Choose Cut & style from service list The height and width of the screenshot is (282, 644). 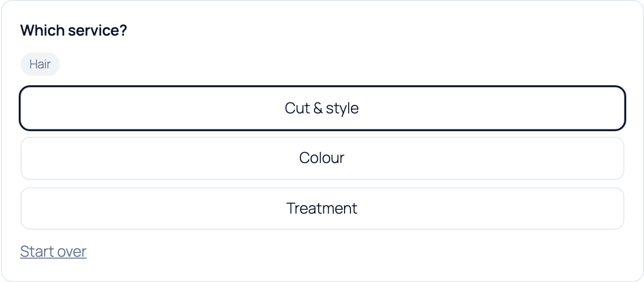(322, 108)
